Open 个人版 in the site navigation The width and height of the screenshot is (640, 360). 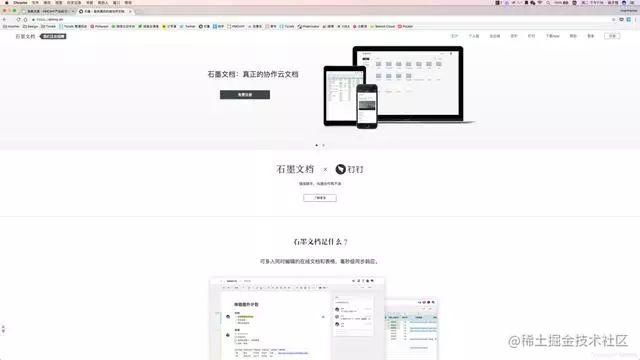click(473, 36)
